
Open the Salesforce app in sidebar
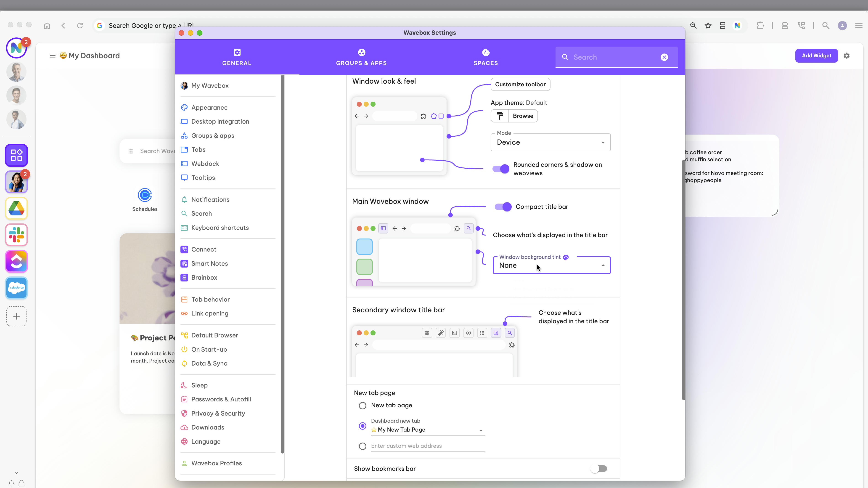click(16, 288)
